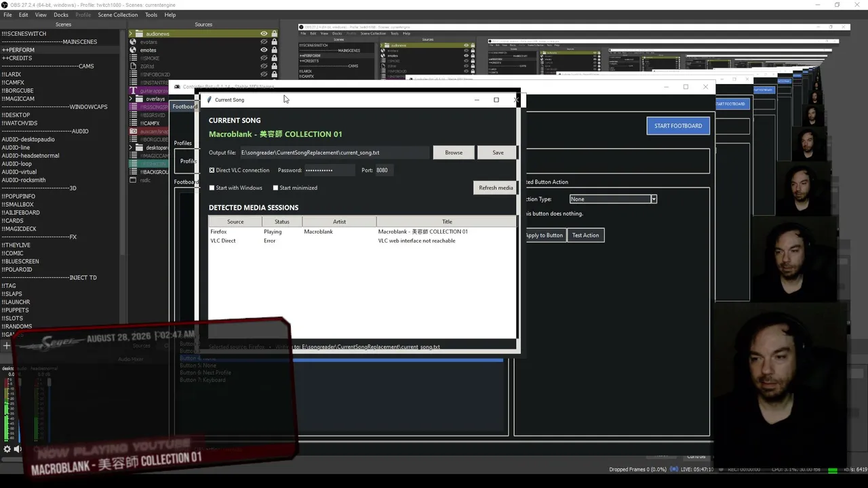Show the evotars source via its eye icon

pyautogui.click(x=264, y=42)
